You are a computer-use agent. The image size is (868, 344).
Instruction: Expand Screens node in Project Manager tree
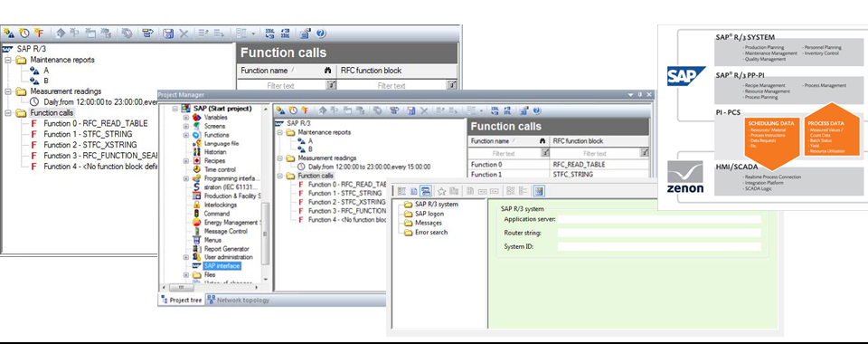[x=186, y=127]
